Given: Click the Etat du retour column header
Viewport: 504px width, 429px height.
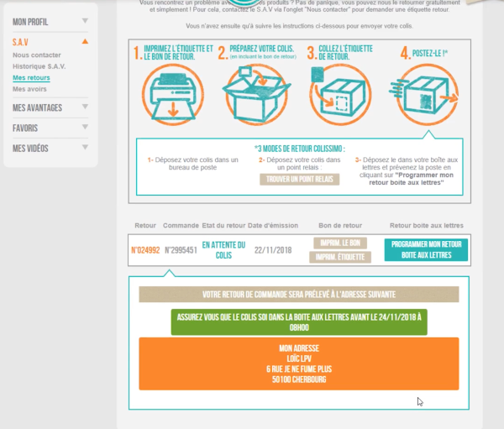Looking at the screenshot, I should [x=223, y=226].
